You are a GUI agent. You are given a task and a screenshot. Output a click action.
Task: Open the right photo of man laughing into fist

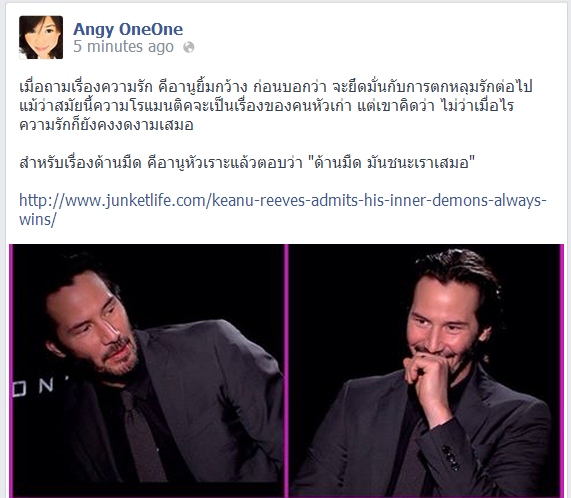(425, 371)
